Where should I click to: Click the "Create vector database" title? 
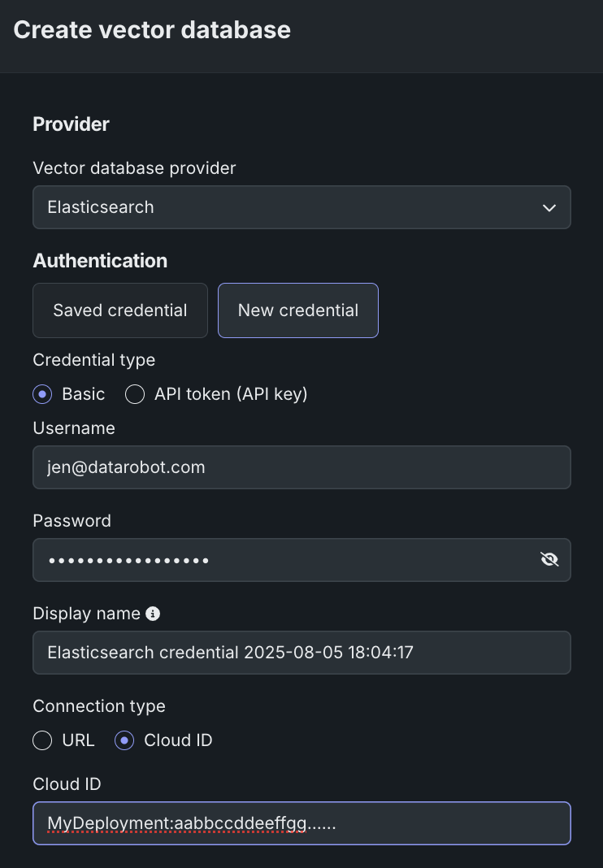tap(152, 30)
